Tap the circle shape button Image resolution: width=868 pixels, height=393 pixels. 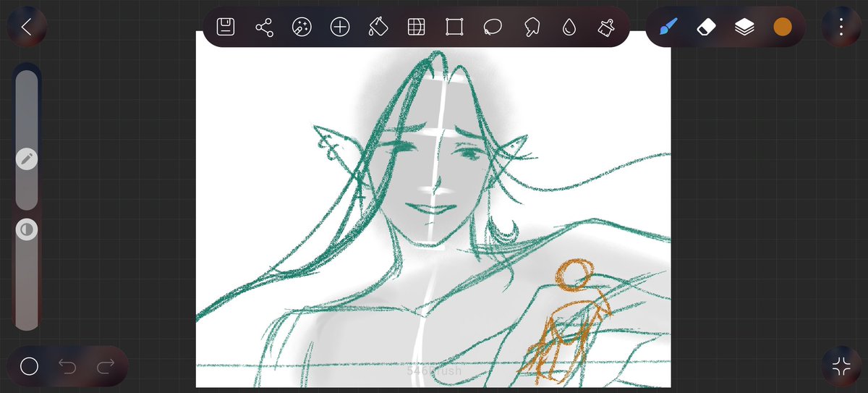point(29,366)
